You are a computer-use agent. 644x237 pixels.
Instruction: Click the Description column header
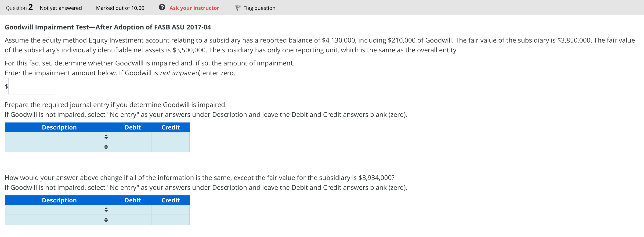(x=59, y=127)
